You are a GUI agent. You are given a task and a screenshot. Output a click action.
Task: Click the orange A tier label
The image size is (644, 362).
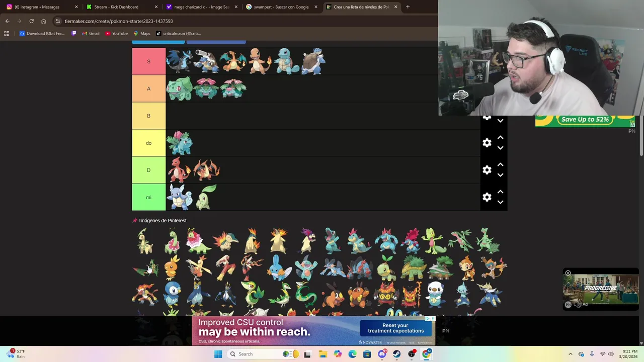(148, 88)
